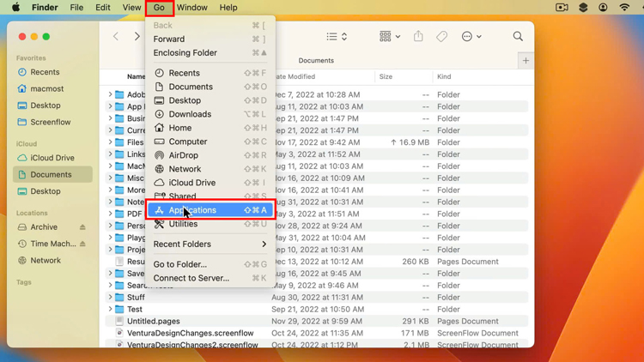Screen dimensions: 644x362
Task: Expand the Files folder row
Action: (110, 142)
